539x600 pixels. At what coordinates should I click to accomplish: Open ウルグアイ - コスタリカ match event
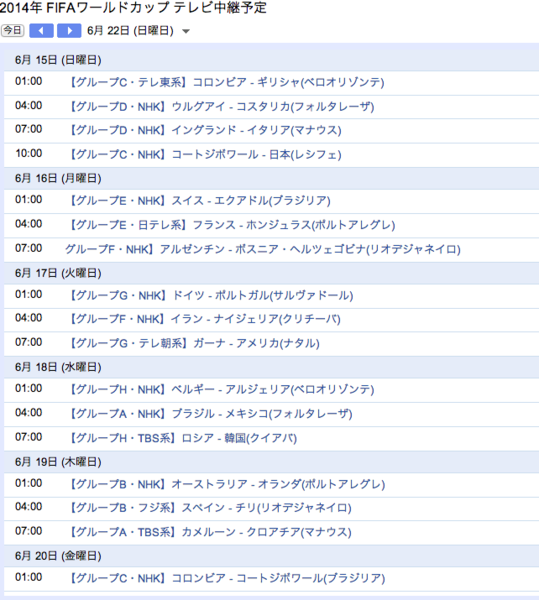(x=221, y=106)
